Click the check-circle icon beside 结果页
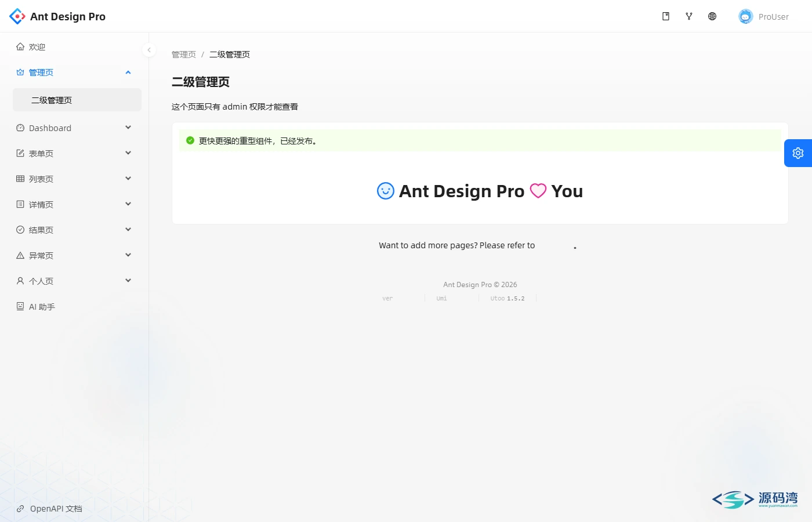 pyautogui.click(x=20, y=230)
